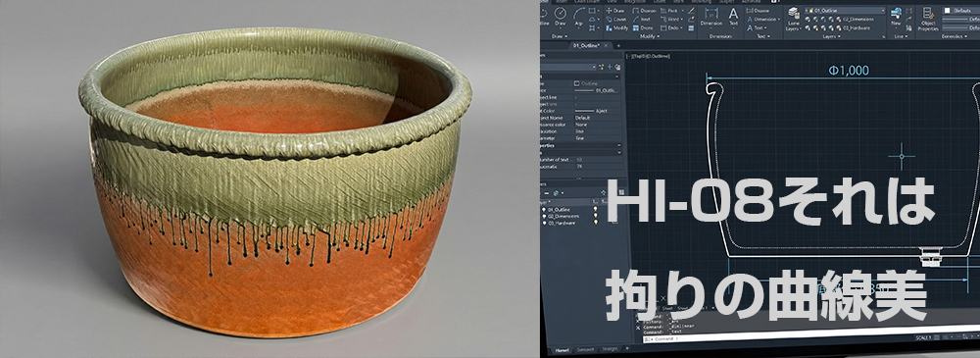Click the add (plus) icon in properties panel header
Viewport: 980px width, 358px height.
[x=610, y=67]
